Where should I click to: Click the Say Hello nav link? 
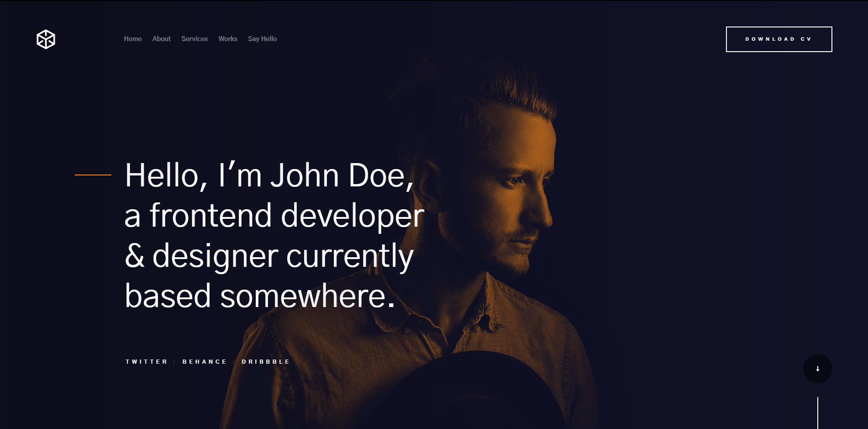point(263,39)
